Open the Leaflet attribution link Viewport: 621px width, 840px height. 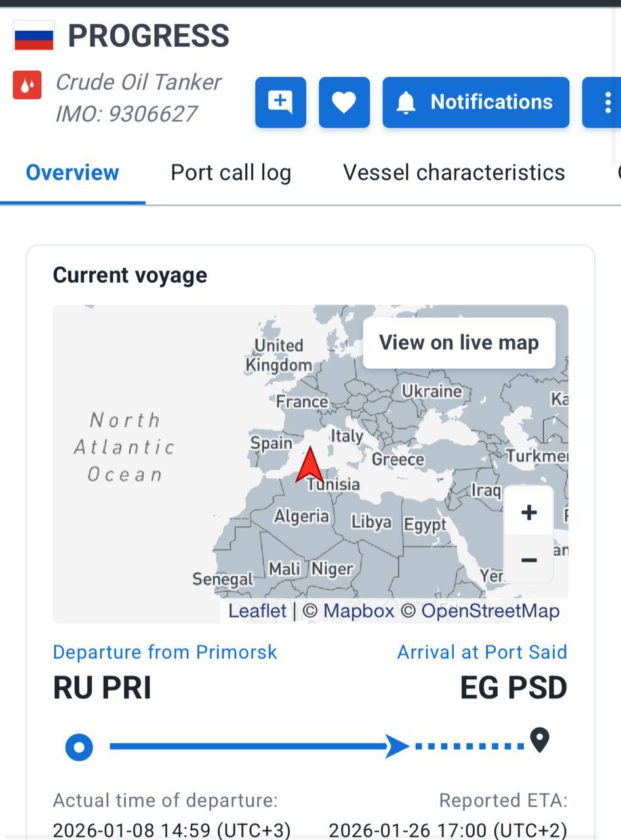coord(257,611)
